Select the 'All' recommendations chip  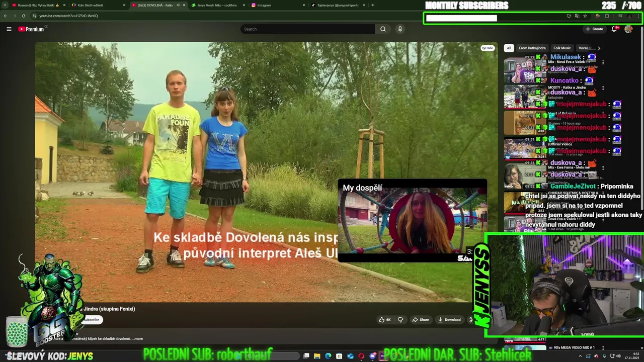tap(509, 48)
